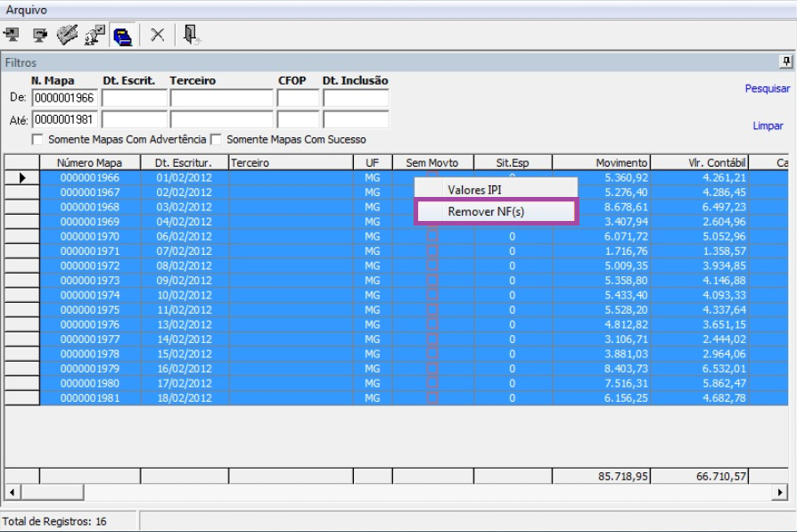Enable Somente Mapas Com Advertência checkbox
The height and width of the screenshot is (532, 797).
point(37,140)
